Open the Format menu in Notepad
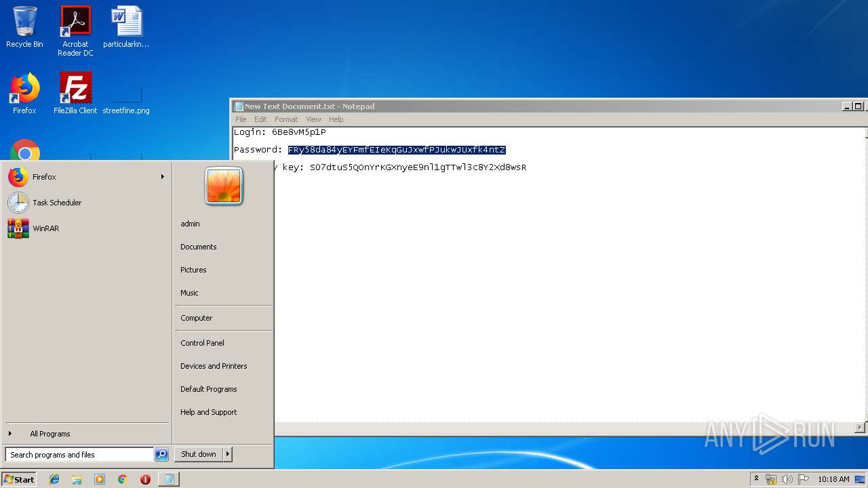The width and height of the screenshot is (868, 488). pos(286,119)
